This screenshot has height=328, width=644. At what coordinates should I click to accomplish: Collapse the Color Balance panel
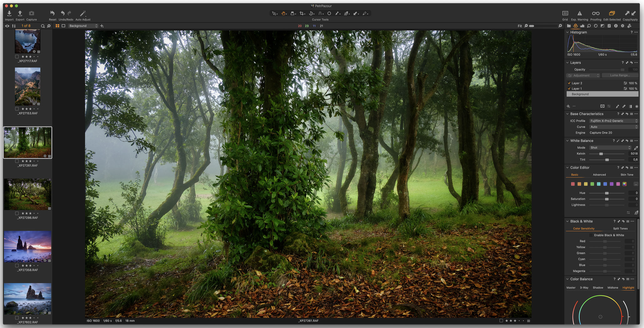click(x=567, y=279)
